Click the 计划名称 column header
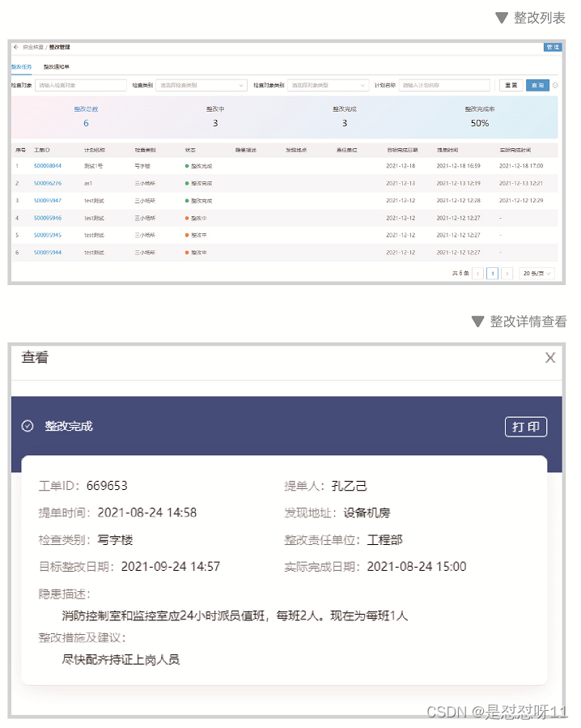Image resolution: width=581 pixels, height=728 pixels. [x=95, y=150]
